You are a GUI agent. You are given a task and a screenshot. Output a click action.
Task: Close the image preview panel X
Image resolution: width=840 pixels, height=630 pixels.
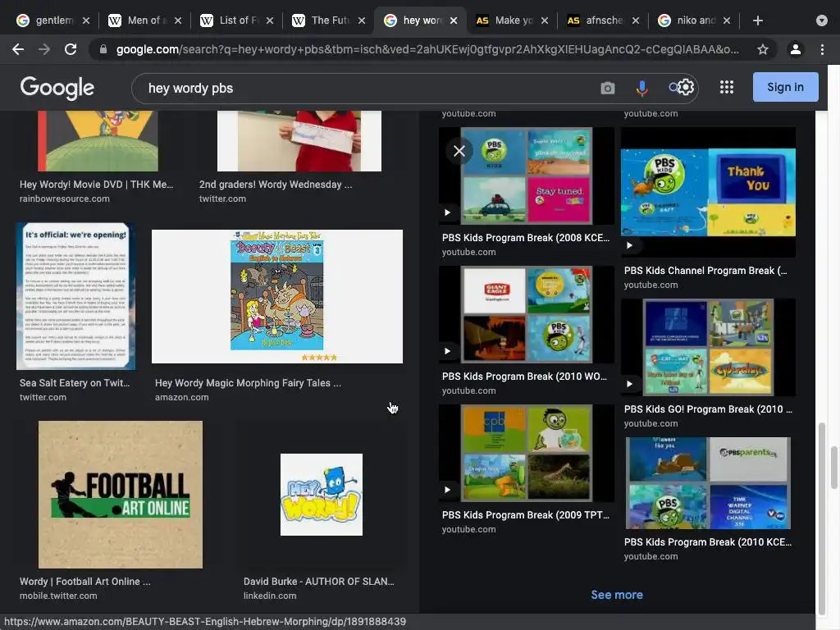pyautogui.click(x=459, y=151)
